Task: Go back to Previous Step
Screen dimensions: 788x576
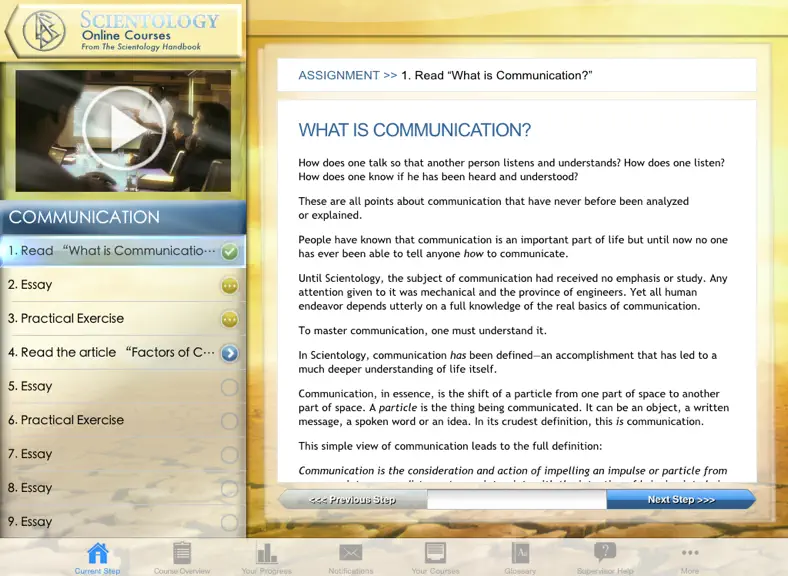Action: pyautogui.click(x=353, y=500)
